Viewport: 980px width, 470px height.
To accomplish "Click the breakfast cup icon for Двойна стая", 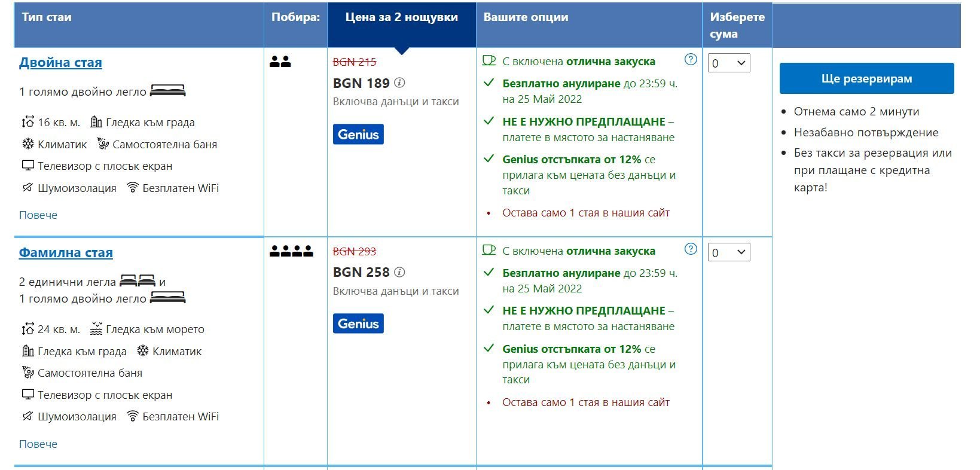I will (489, 60).
